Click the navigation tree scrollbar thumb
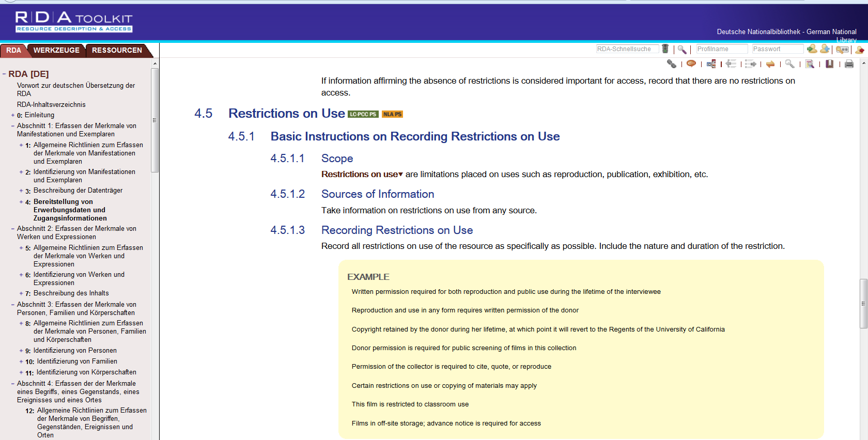The width and height of the screenshot is (868, 440). pos(154,120)
